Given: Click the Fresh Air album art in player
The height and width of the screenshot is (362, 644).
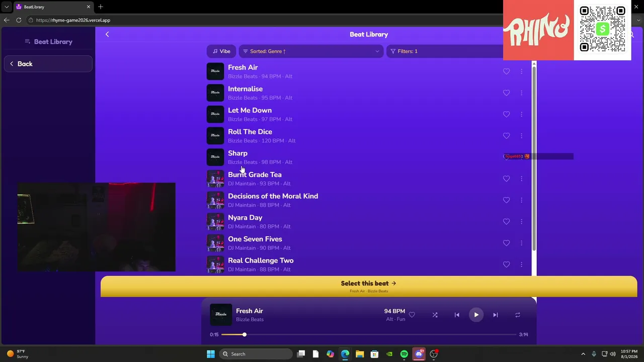Looking at the screenshot, I should 221,315.
